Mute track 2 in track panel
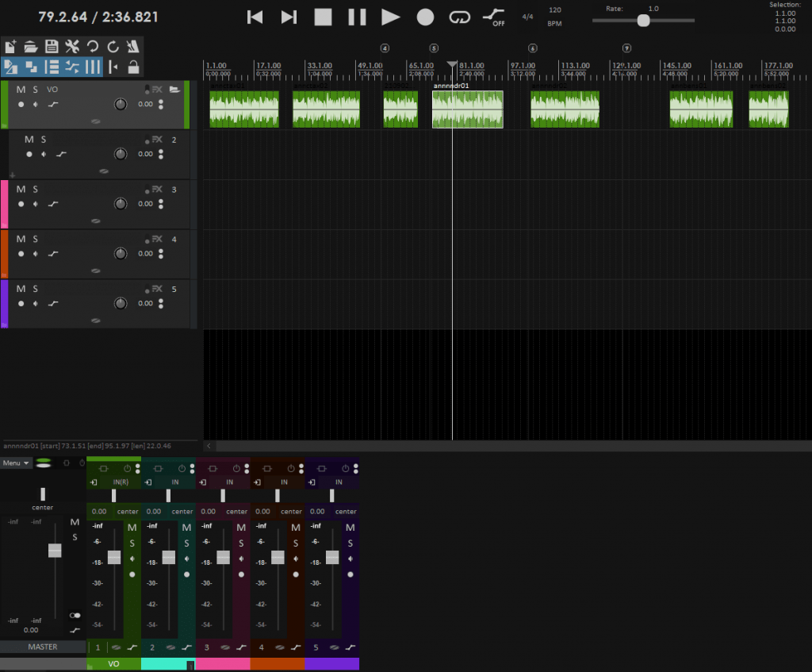Viewport: 812px width, 672px height. [29, 140]
